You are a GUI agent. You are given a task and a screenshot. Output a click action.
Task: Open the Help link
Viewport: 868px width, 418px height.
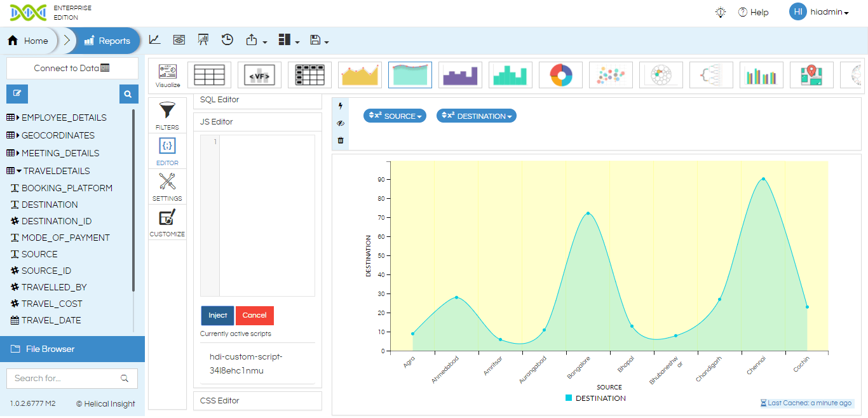click(x=753, y=12)
